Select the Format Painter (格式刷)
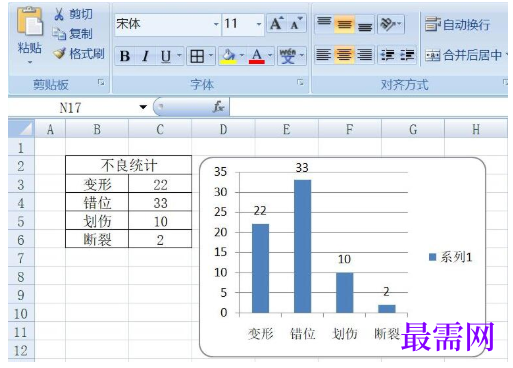The image size is (513, 368). click(79, 54)
